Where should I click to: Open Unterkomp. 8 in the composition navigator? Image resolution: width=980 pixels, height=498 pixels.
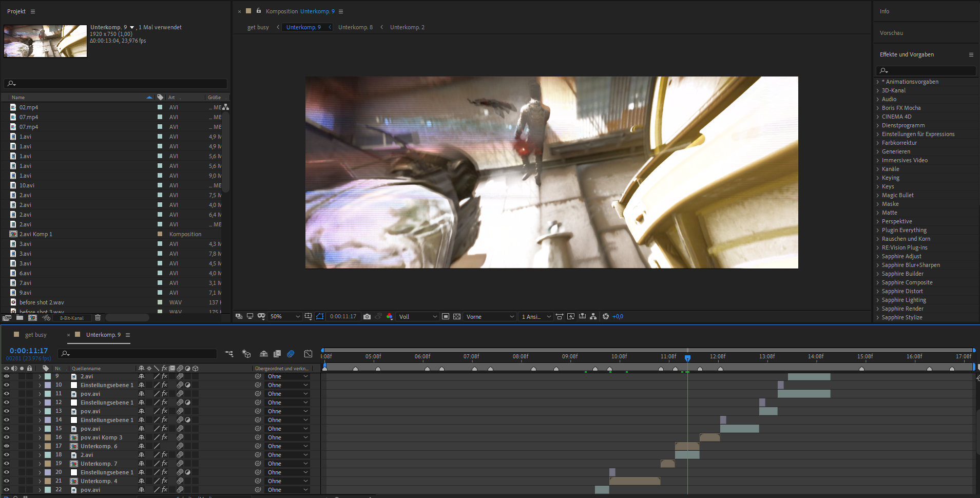[355, 27]
